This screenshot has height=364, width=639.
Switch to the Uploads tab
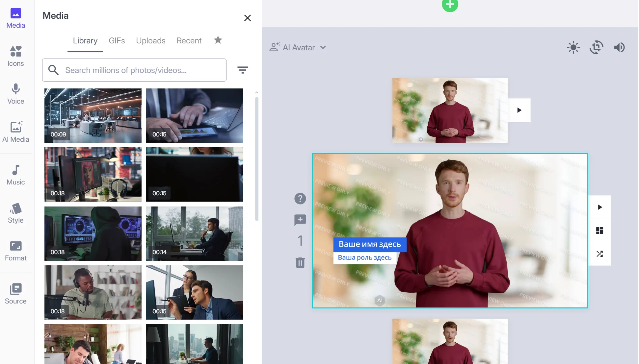151,40
